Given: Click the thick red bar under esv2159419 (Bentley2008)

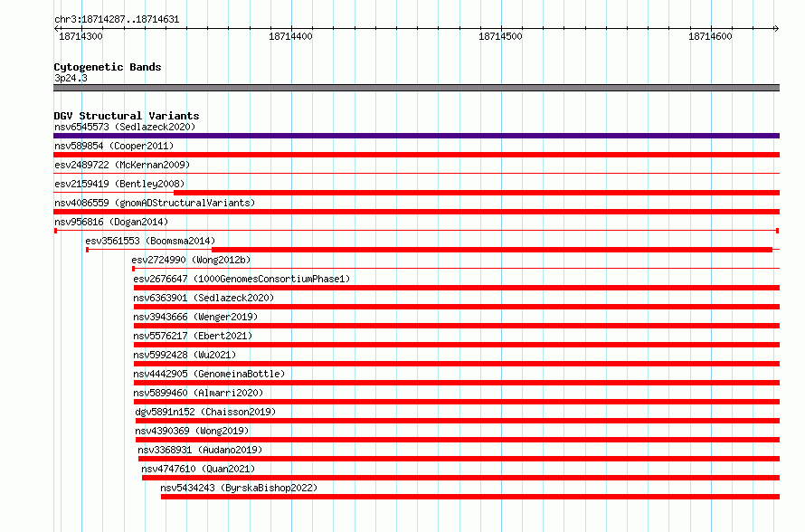Looking at the screenshot, I should pos(477,193).
